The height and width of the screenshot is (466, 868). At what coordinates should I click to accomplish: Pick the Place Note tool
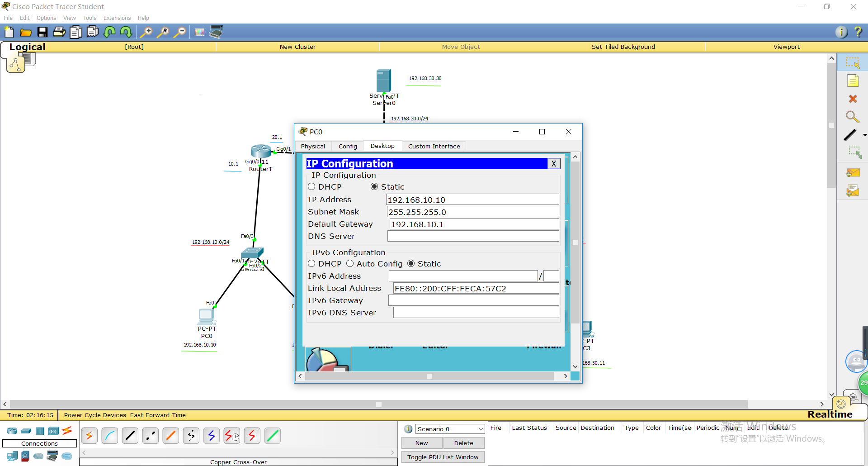tap(853, 81)
